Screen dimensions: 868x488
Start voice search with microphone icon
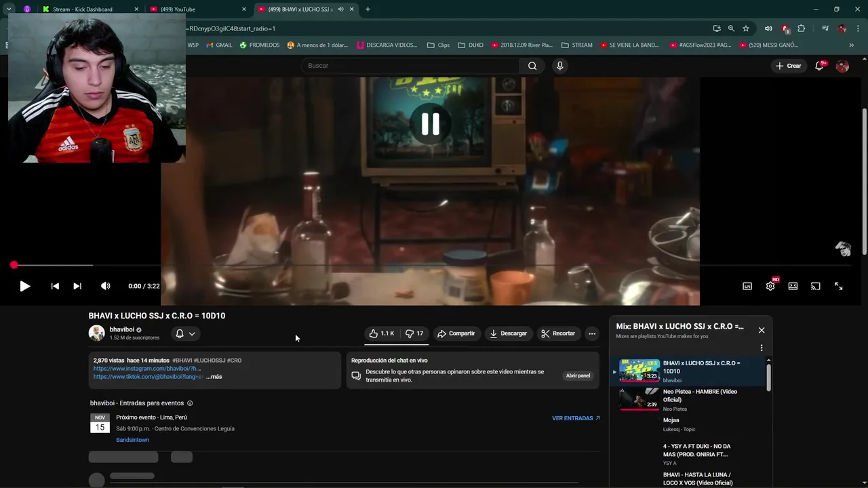(x=559, y=66)
